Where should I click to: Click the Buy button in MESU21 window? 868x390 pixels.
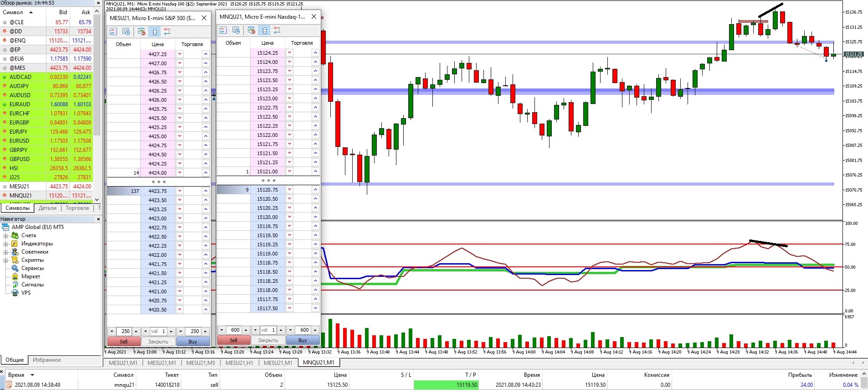point(193,342)
